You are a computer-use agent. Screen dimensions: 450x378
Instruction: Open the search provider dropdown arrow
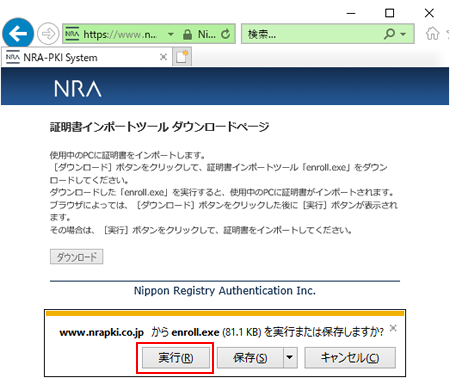pos(403,34)
